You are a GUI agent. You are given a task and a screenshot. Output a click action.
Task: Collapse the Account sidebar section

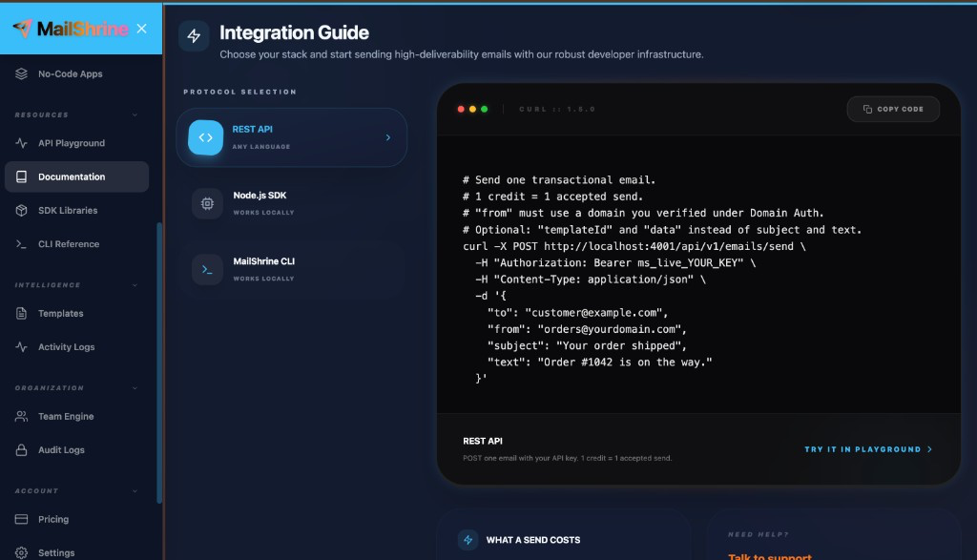(135, 491)
